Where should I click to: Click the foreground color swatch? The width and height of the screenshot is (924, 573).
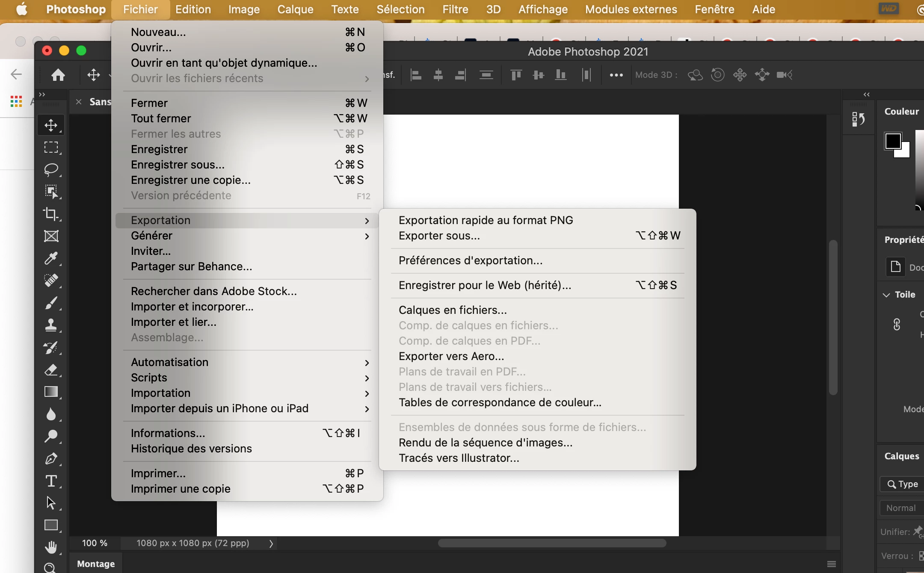coord(892,141)
